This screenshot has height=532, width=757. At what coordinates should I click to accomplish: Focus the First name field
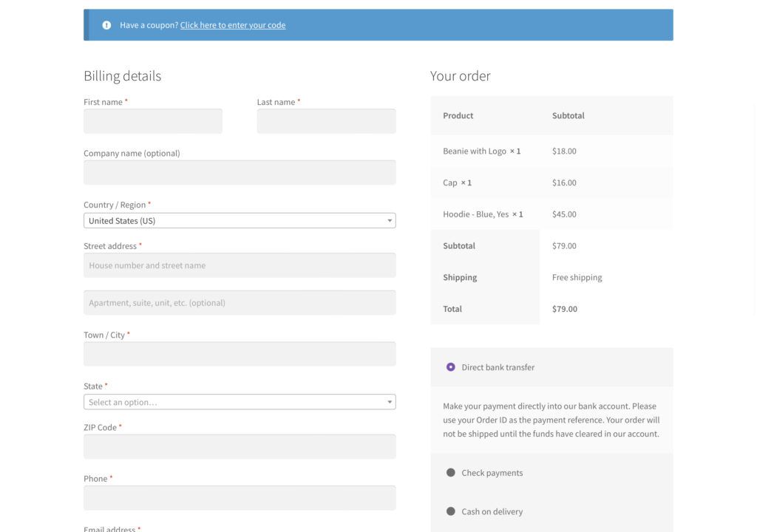pyautogui.click(x=152, y=121)
